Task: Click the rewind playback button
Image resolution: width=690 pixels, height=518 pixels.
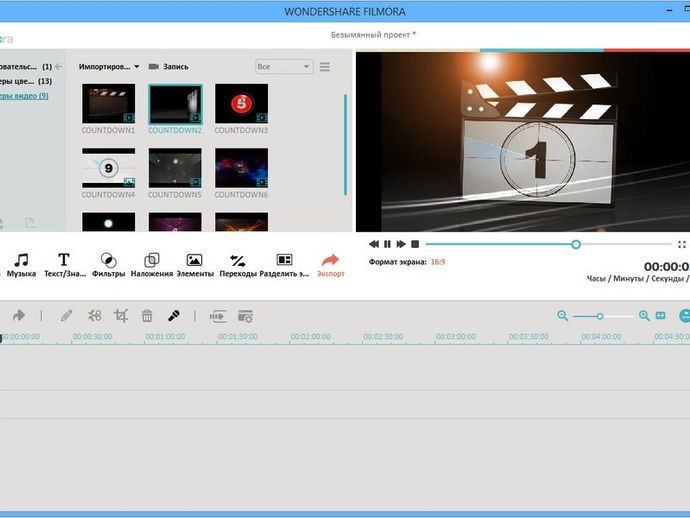Action: pos(374,244)
